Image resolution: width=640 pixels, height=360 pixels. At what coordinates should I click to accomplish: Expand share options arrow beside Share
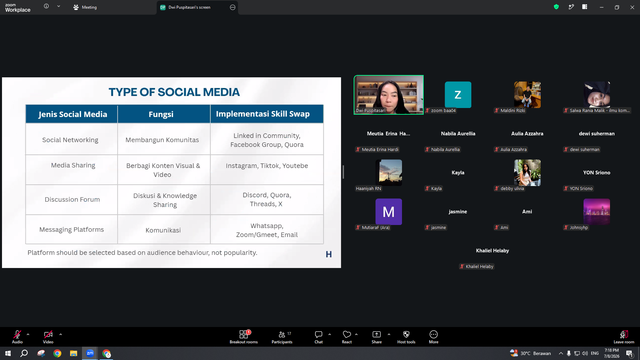(389, 335)
